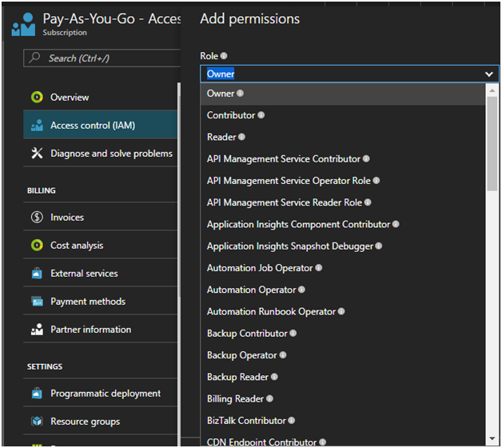Pick API Management Service Contributor role

[343, 159]
